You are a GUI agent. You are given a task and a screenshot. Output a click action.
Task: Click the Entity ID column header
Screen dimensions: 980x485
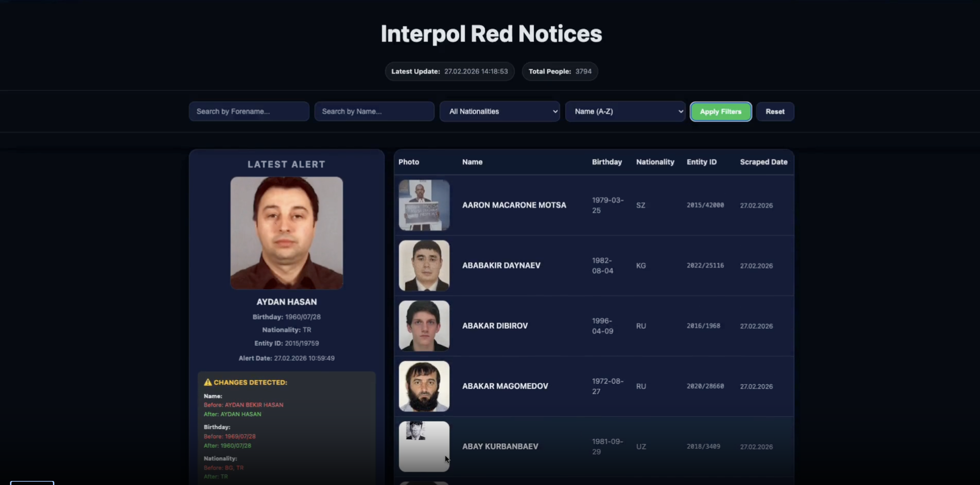[701, 162]
